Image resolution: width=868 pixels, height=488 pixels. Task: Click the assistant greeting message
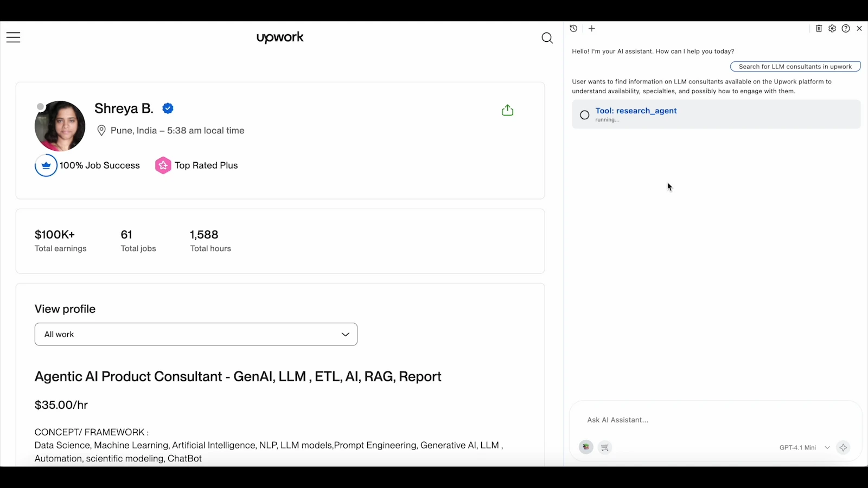[x=653, y=52]
